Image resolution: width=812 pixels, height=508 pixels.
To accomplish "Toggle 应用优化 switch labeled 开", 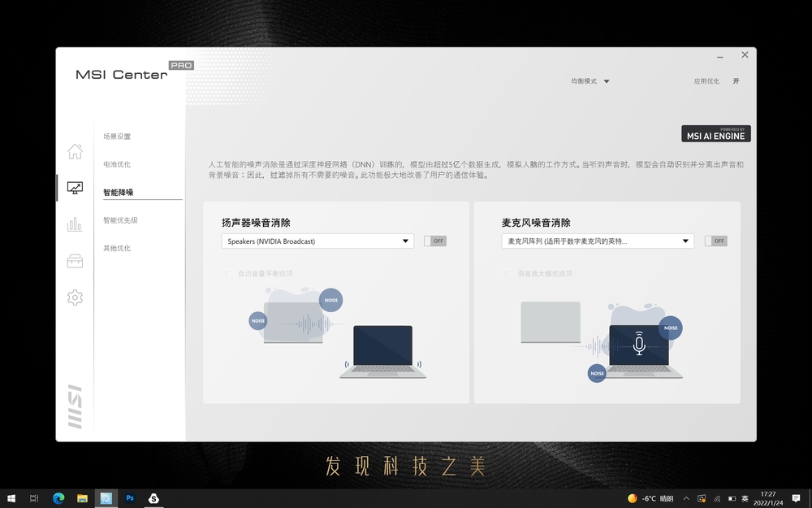I will click(736, 80).
